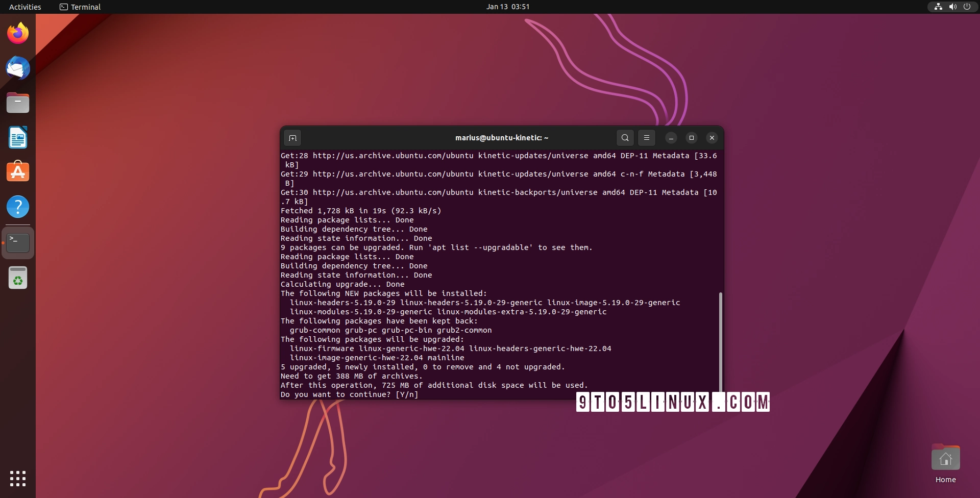Screen dimensions: 980x498
Task: Open the Activities overview
Action: click(x=25, y=7)
